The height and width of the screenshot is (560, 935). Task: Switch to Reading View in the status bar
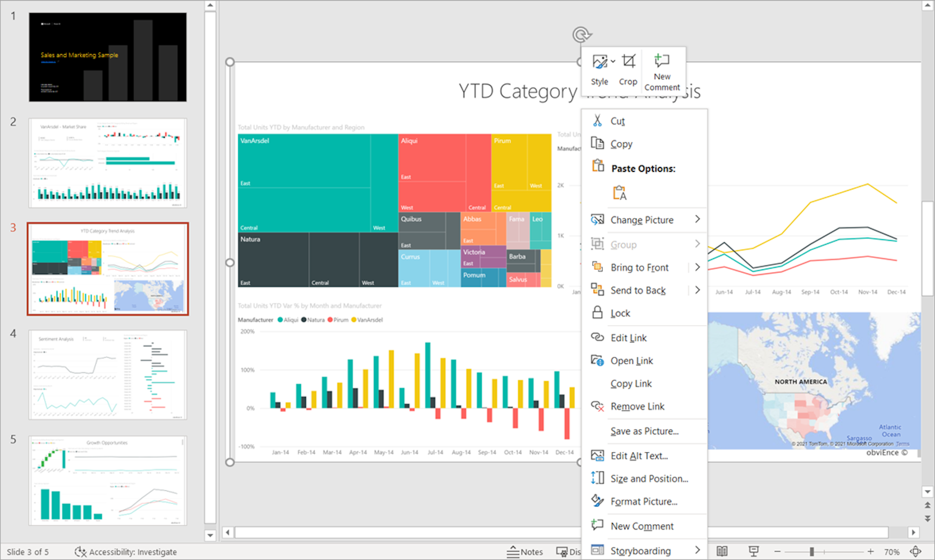723,552
